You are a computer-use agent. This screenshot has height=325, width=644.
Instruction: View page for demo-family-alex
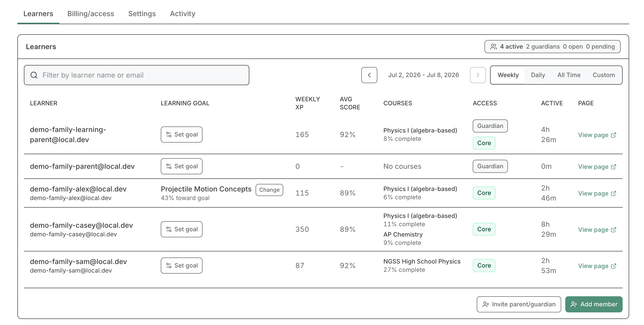(597, 193)
